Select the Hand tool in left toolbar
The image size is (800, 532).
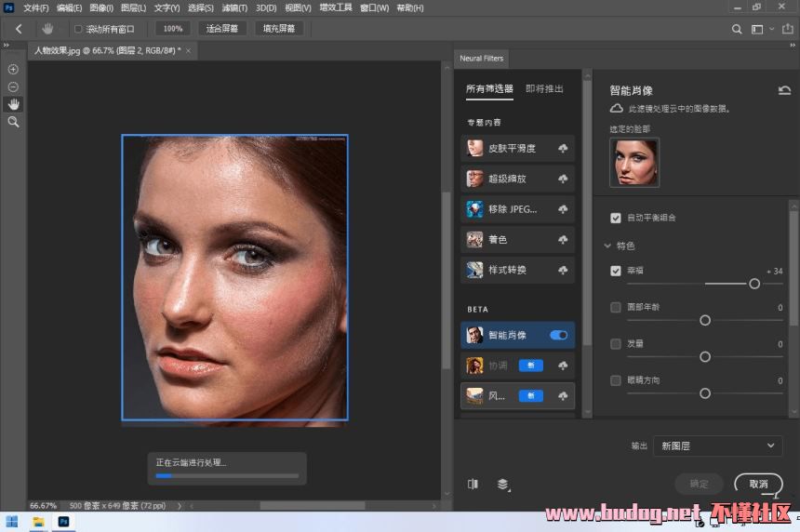coord(13,104)
